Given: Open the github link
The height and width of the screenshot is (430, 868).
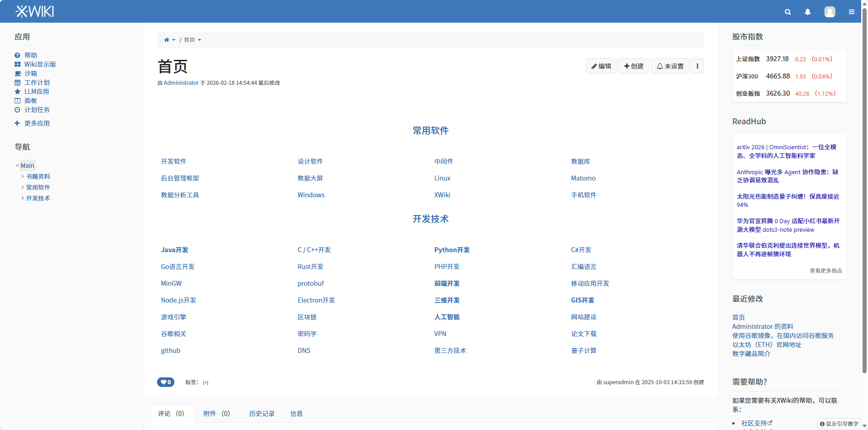Looking at the screenshot, I should tap(171, 351).
